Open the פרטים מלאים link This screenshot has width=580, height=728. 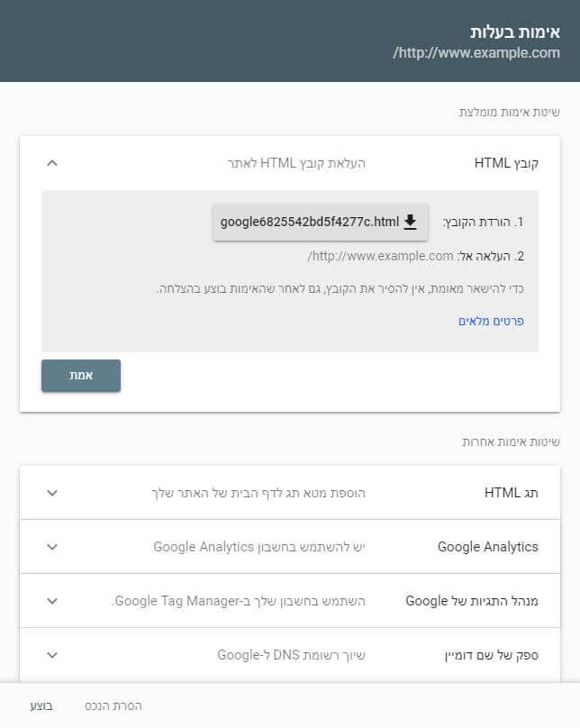pos(491,321)
